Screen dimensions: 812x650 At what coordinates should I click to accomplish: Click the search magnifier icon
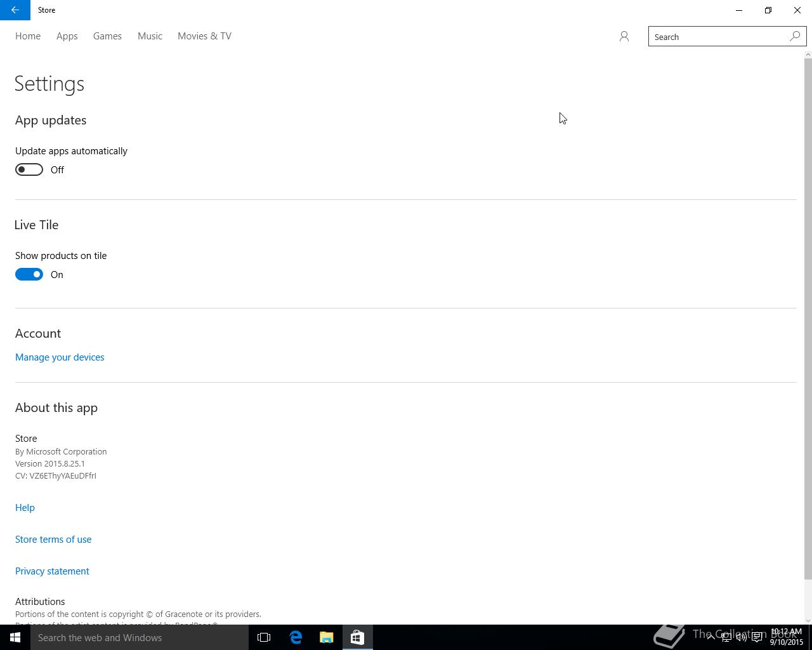[x=795, y=37]
